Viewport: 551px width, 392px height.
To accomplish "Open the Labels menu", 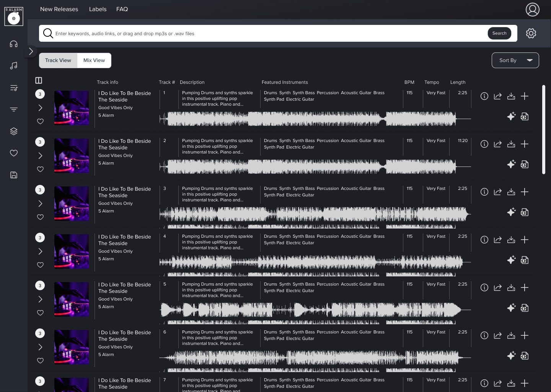I will point(98,9).
